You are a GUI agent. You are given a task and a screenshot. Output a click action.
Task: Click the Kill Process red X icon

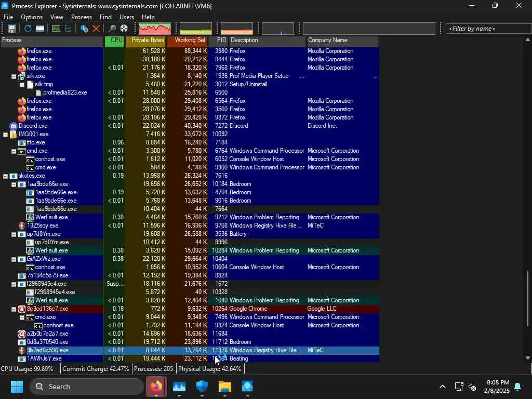click(96, 29)
